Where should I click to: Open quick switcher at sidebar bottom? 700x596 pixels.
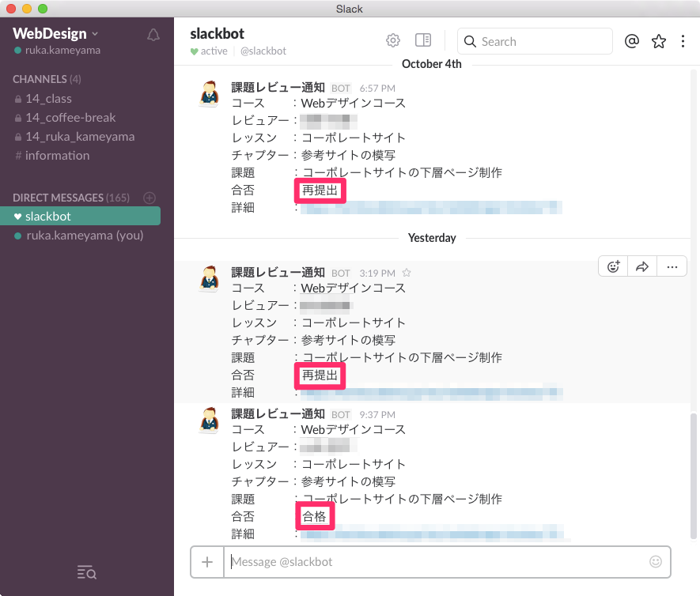[86, 572]
